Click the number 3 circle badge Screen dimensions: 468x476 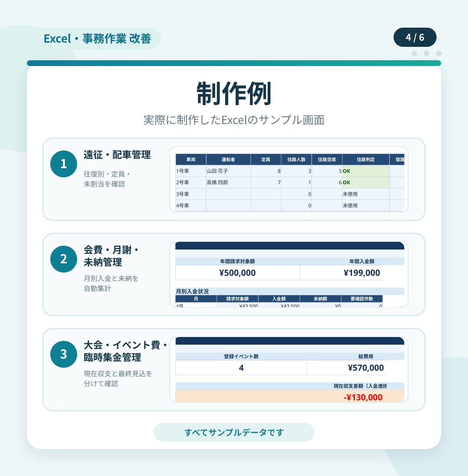[64, 354]
